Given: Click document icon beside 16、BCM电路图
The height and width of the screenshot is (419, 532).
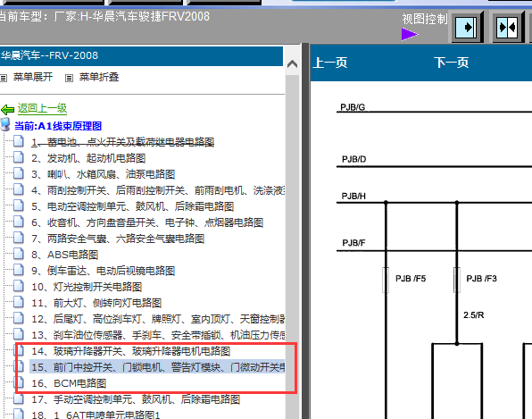Looking at the screenshot, I should [20, 382].
